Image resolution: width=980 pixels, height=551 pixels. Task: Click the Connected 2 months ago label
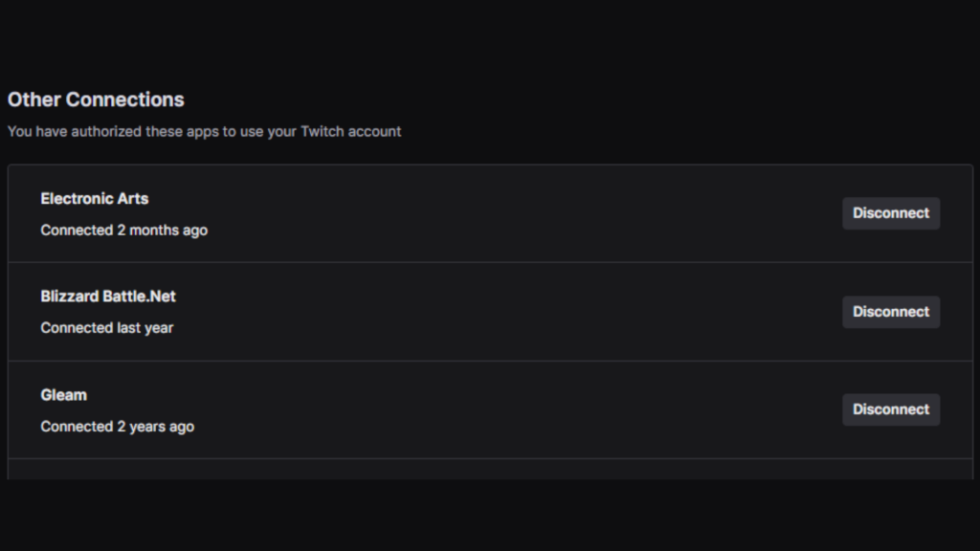[x=123, y=231]
